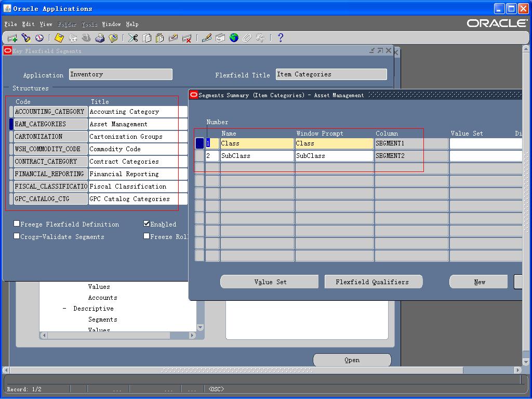Click the main window bottom horizontal scrollbar
The width and height of the screenshot is (532, 399).
236,370
